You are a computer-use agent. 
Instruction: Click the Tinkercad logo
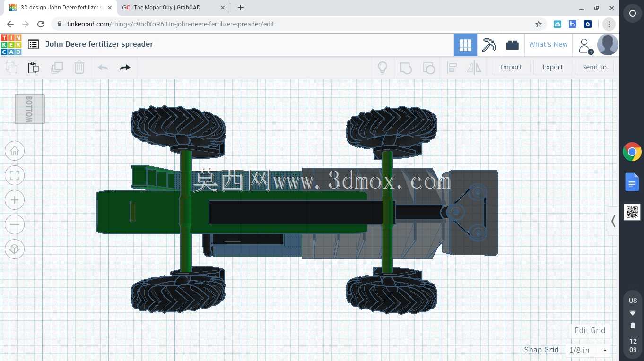coord(11,44)
